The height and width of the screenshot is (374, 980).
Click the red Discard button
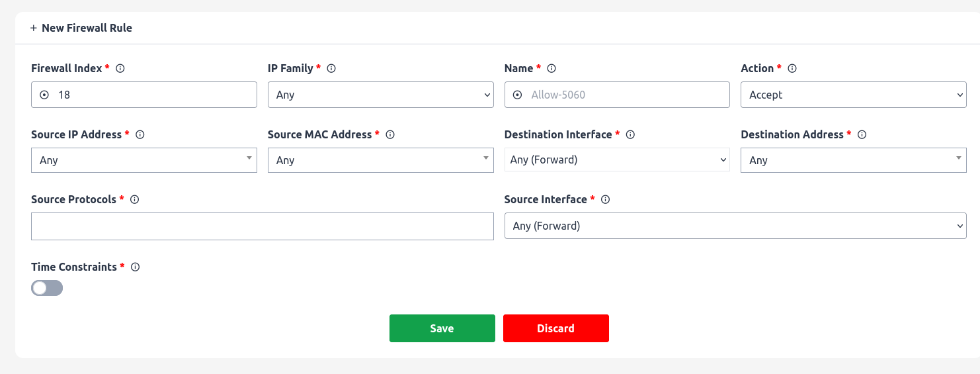tap(556, 328)
